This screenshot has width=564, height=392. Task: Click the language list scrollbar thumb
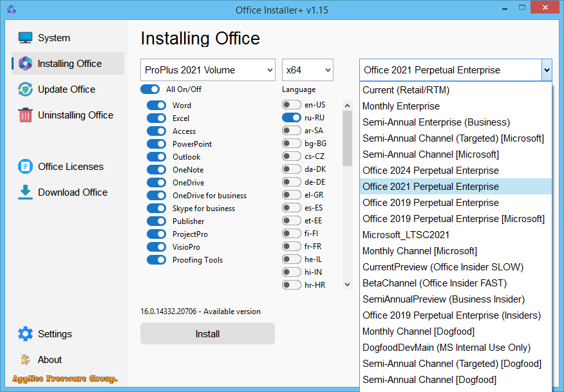(347, 138)
